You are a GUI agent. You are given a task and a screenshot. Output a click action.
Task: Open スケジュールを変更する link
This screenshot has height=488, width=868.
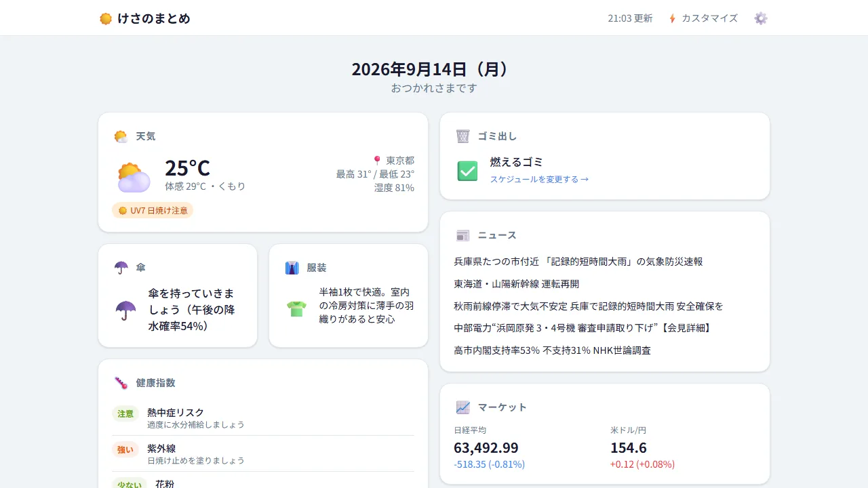pos(539,179)
